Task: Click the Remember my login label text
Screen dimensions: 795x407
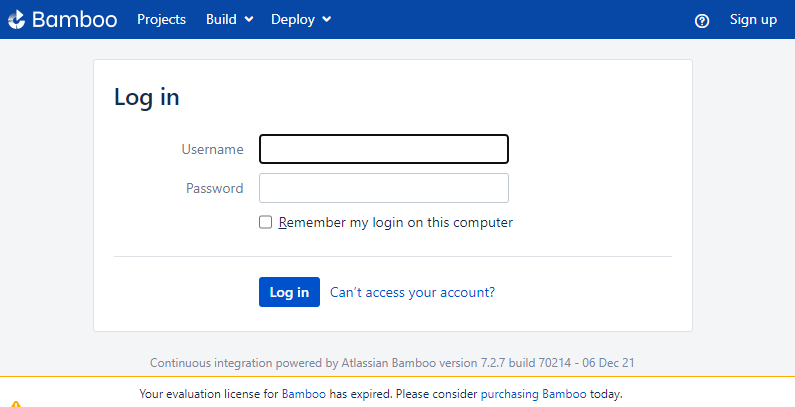Action: (x=395, y=222)
